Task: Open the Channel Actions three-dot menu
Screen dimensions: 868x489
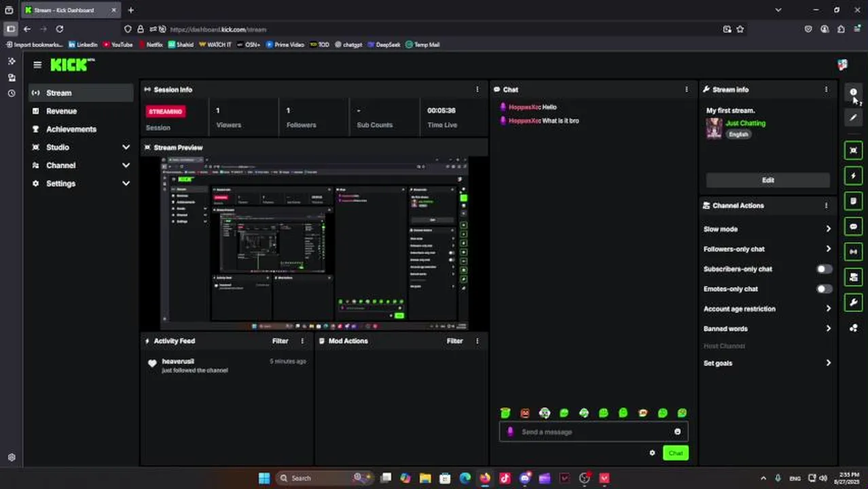Action: (826, 205)
